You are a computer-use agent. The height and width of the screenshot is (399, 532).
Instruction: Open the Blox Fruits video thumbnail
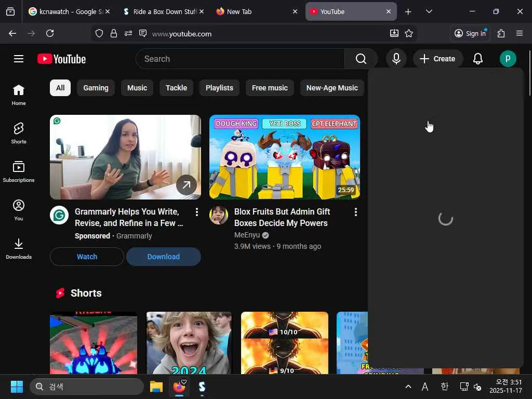(x=284, y=157)
